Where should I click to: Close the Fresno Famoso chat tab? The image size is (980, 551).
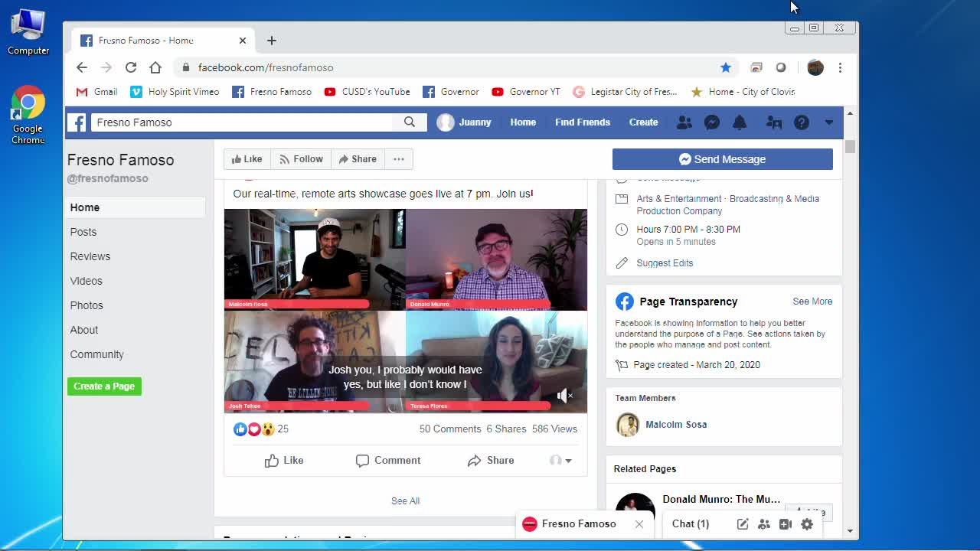[x=639, y=524]
